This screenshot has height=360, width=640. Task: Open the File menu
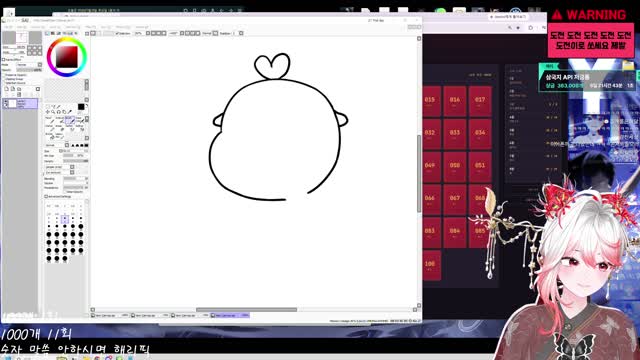pyautogui.click(x=8, y=27)
